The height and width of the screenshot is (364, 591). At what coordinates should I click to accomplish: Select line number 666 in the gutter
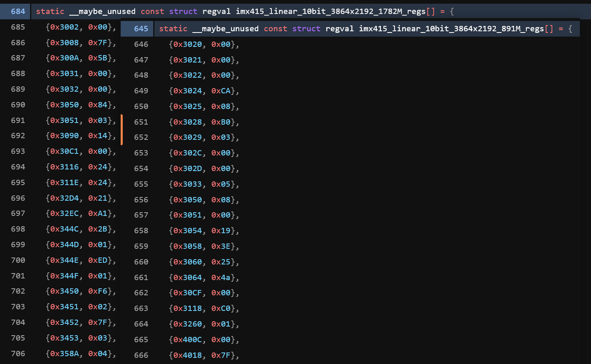141,355
